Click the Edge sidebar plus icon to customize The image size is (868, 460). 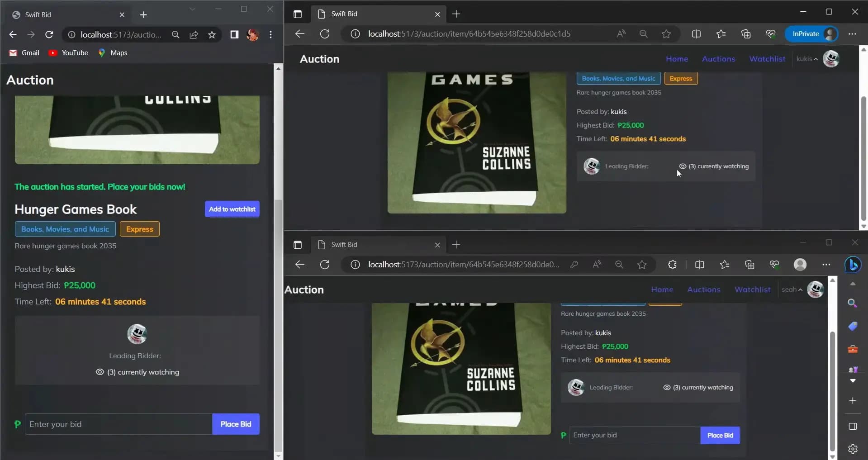853,401
